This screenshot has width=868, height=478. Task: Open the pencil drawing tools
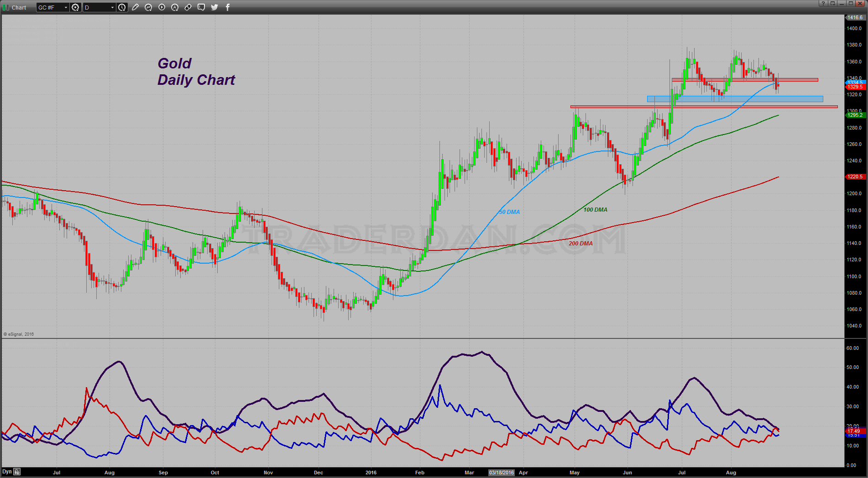[135, 7]
